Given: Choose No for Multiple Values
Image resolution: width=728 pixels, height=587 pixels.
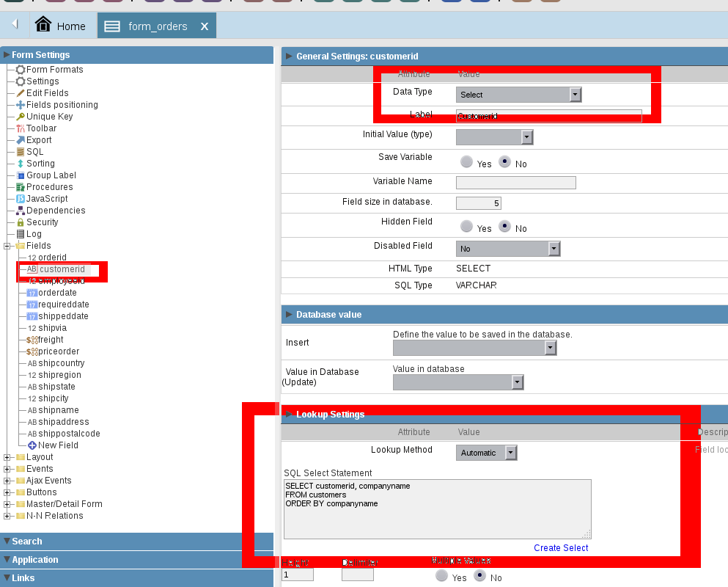Looking at the screenshot, I should (481, 576).
